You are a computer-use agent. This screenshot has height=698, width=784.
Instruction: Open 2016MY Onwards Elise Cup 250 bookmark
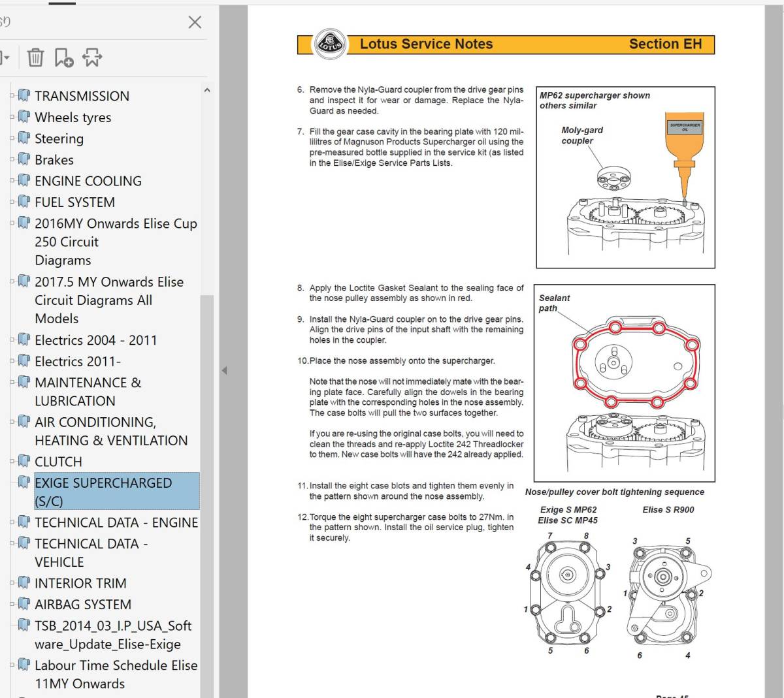116,242
